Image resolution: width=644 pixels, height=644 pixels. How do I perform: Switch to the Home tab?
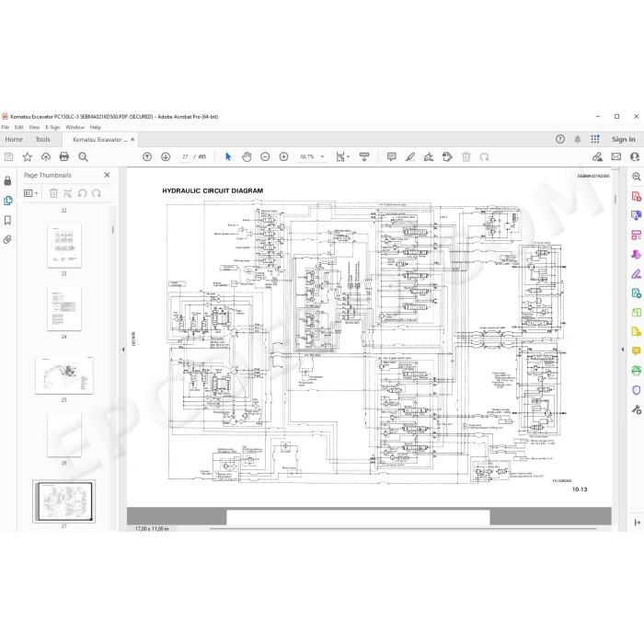pyautogui.click(x=14, y=139)
